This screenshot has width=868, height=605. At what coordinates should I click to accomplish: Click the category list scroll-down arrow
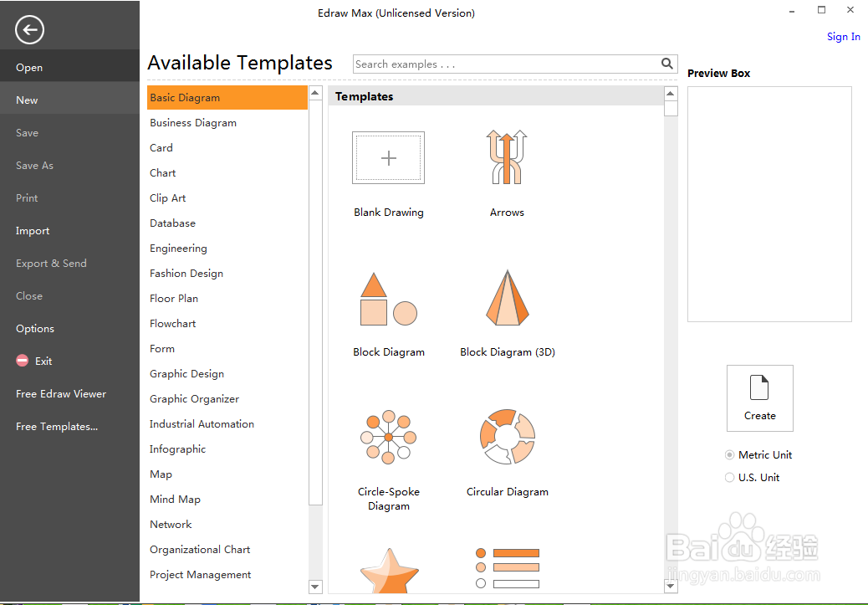coord(315,587)
